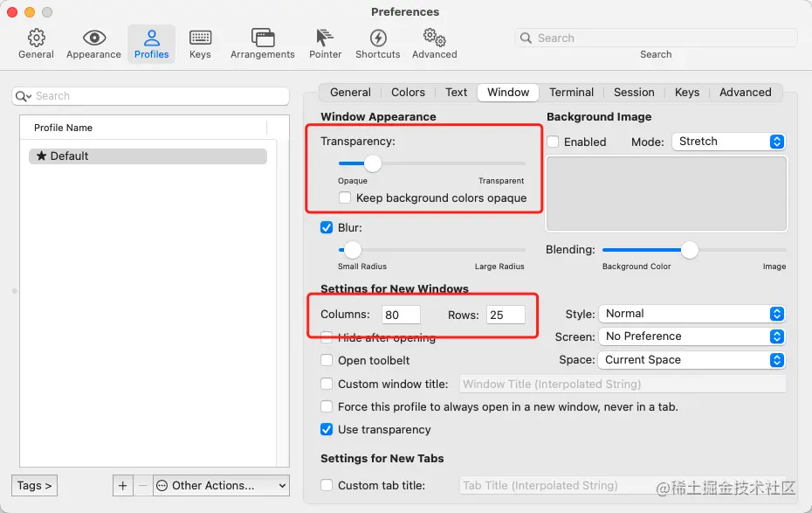Enable Custom window title checkbox

(327, 384)
